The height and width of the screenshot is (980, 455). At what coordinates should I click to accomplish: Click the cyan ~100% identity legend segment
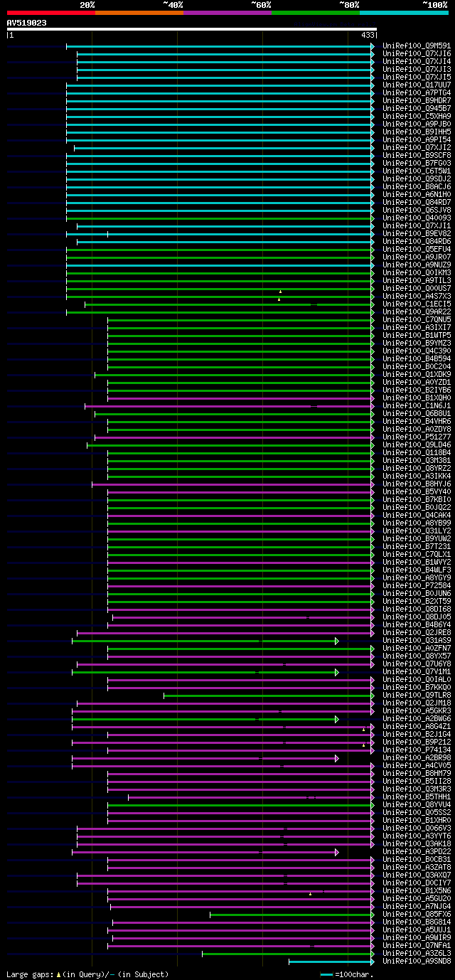(403, 13)
